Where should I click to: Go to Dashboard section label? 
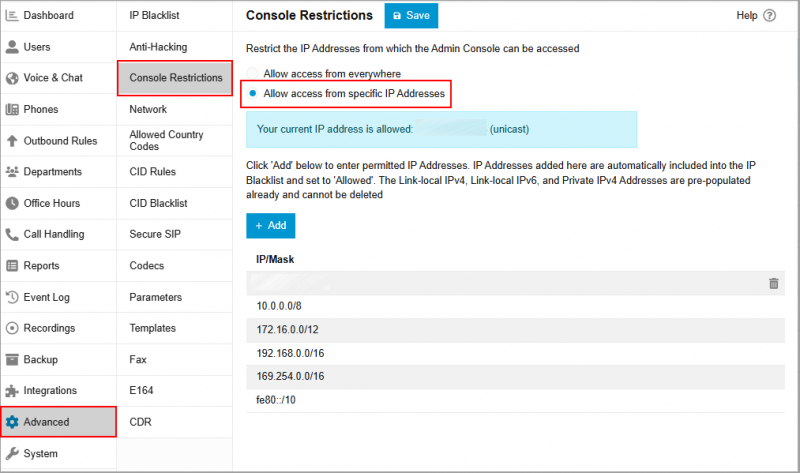[x=48, y=15]
